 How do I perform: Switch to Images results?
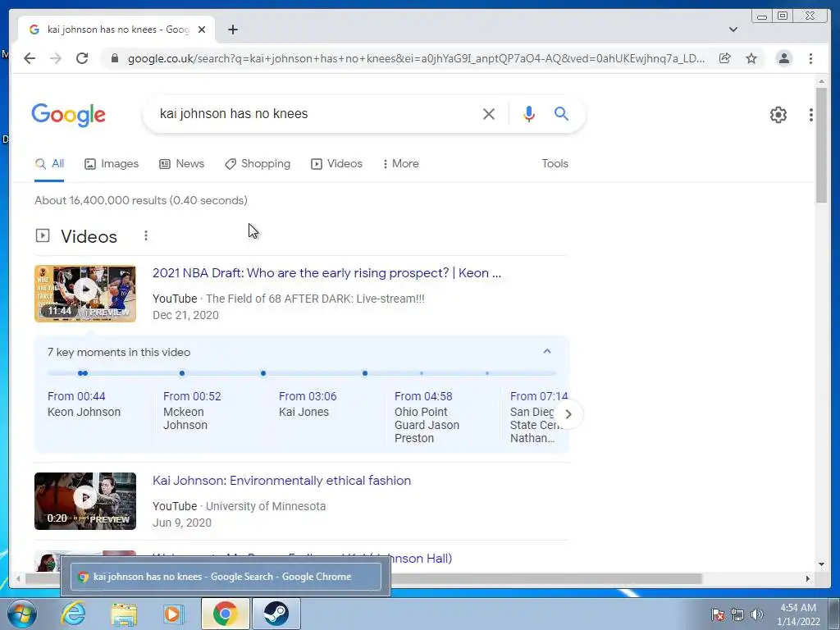112,164
